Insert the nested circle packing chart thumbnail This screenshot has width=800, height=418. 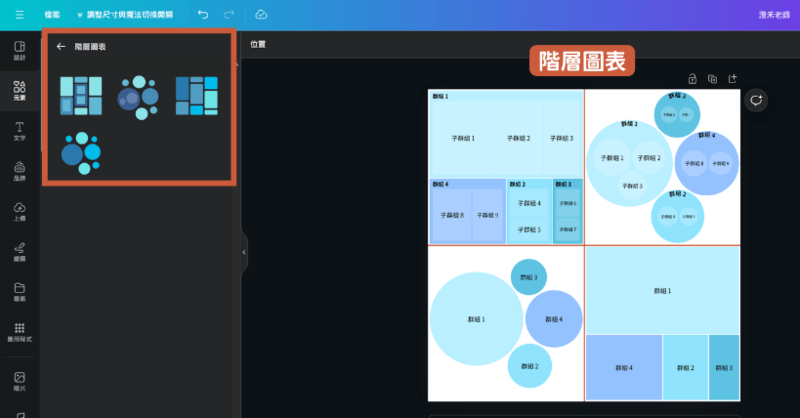tap(138, 96)
